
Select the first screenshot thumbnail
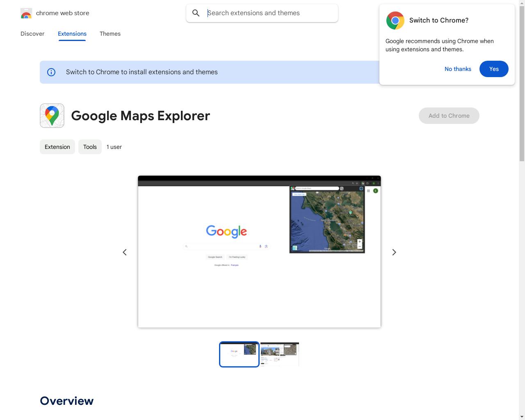pos(239,354)
